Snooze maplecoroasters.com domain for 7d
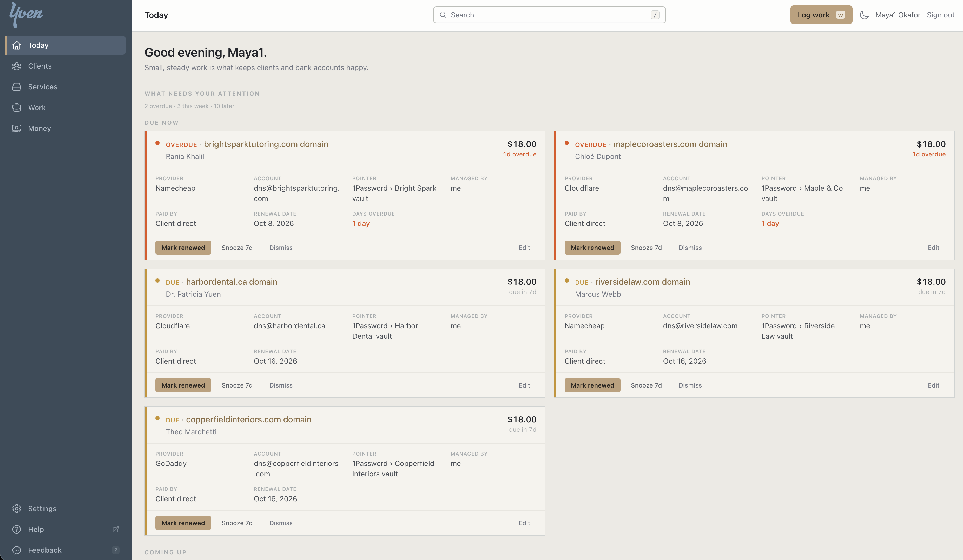This screenshot has height=560, width=963. pos(646,248)
